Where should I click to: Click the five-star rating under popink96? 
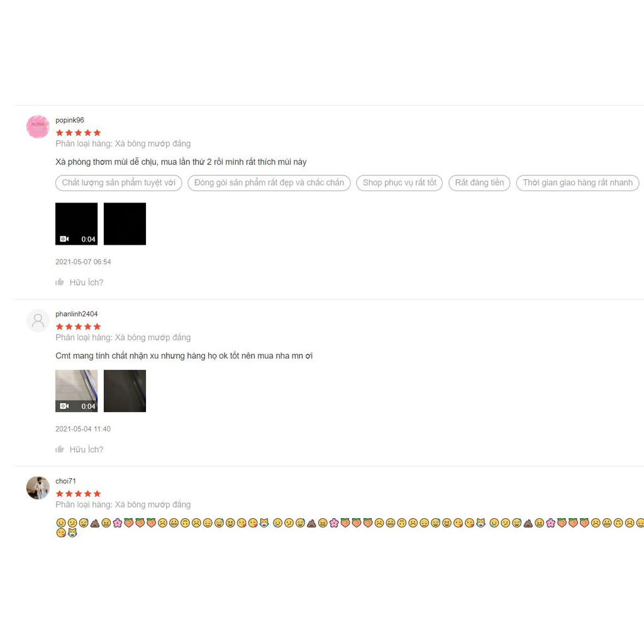pos(78,133)
